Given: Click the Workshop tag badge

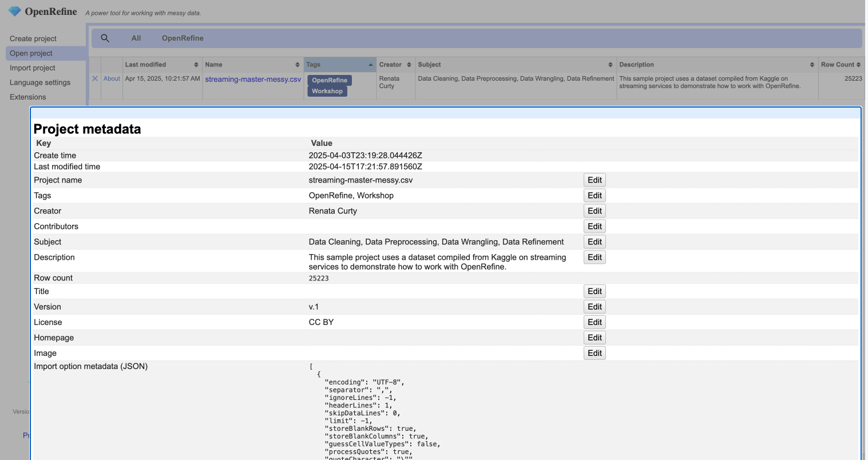Looking at the screenshot, I should 327,91.
